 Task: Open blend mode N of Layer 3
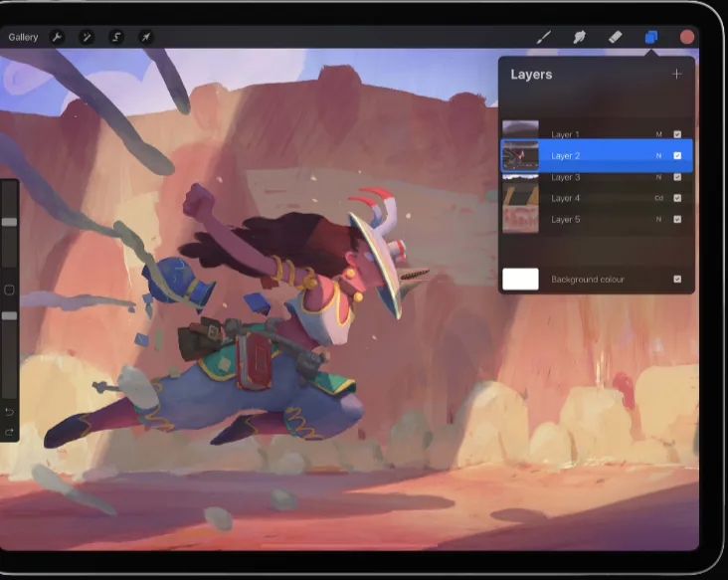[x=658, y=177]
